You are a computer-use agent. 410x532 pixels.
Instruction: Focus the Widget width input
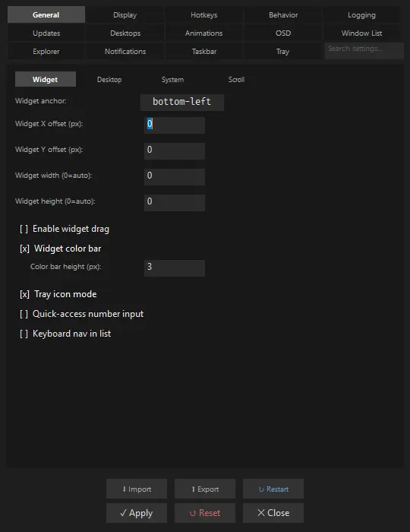pos(175,177)
